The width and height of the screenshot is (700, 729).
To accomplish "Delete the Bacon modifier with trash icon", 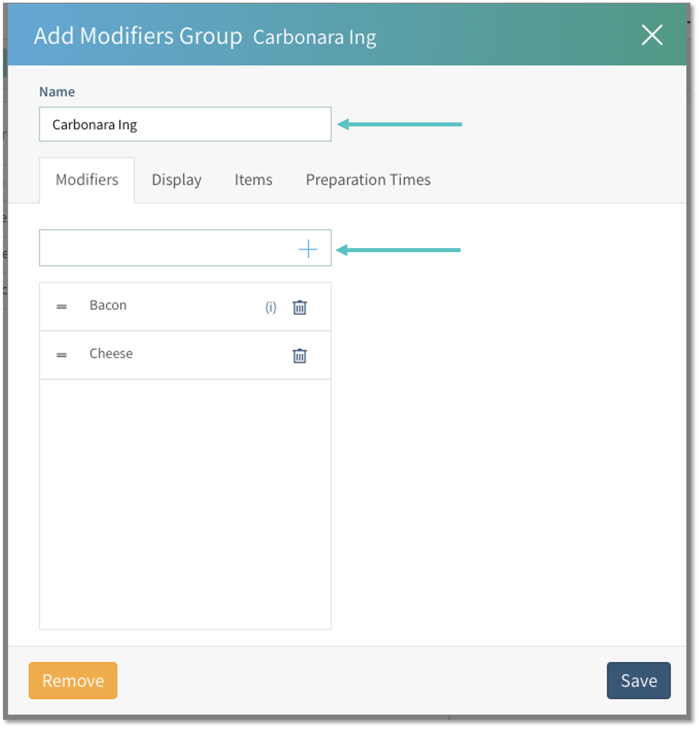I will coord(300,307).
